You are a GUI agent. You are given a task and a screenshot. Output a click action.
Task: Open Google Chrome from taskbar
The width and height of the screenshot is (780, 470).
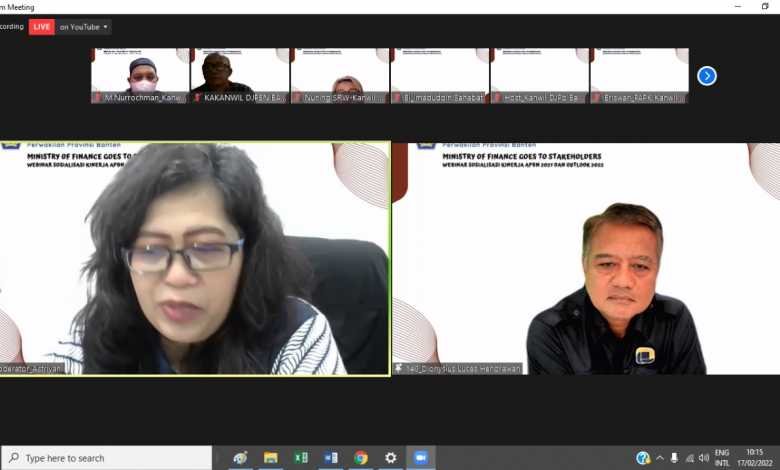pos(360,458)
